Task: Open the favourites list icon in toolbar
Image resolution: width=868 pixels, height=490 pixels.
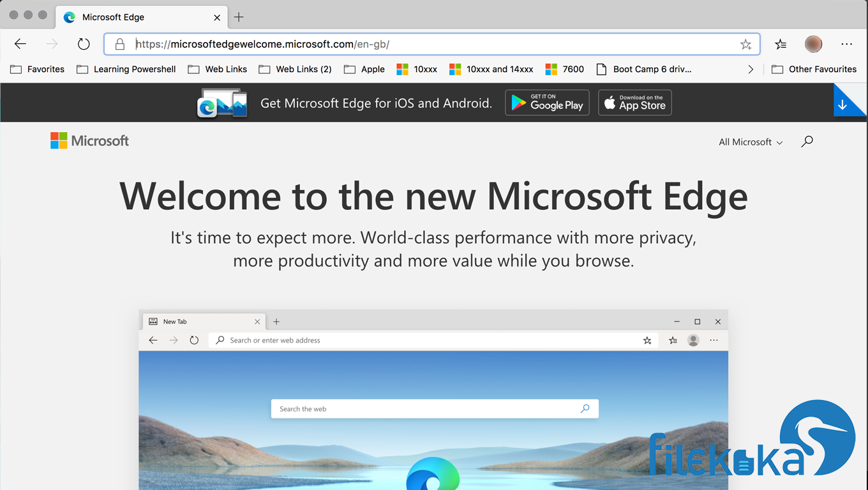Action: pos(781,44)
